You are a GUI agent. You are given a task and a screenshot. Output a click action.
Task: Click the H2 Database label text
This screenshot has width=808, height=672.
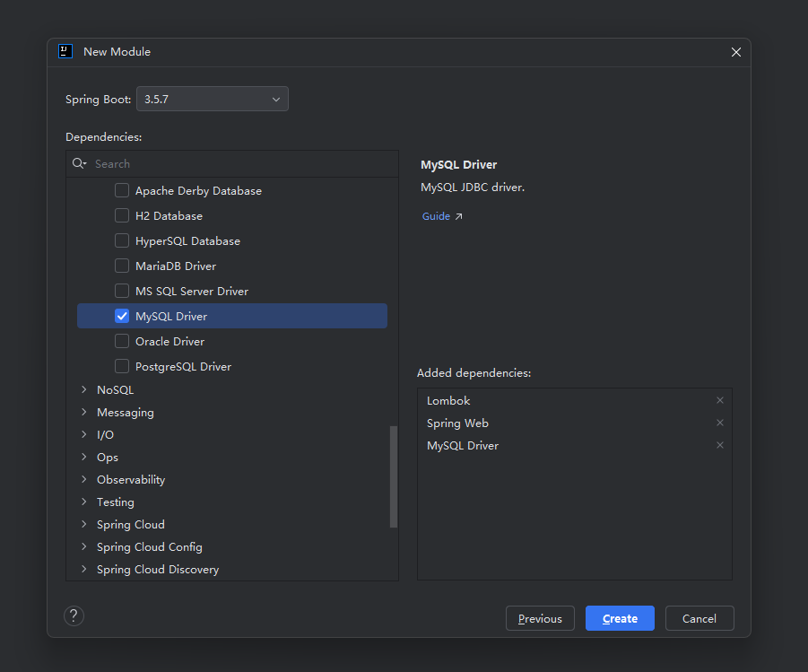pyautogui.click(x=169, y=216)
